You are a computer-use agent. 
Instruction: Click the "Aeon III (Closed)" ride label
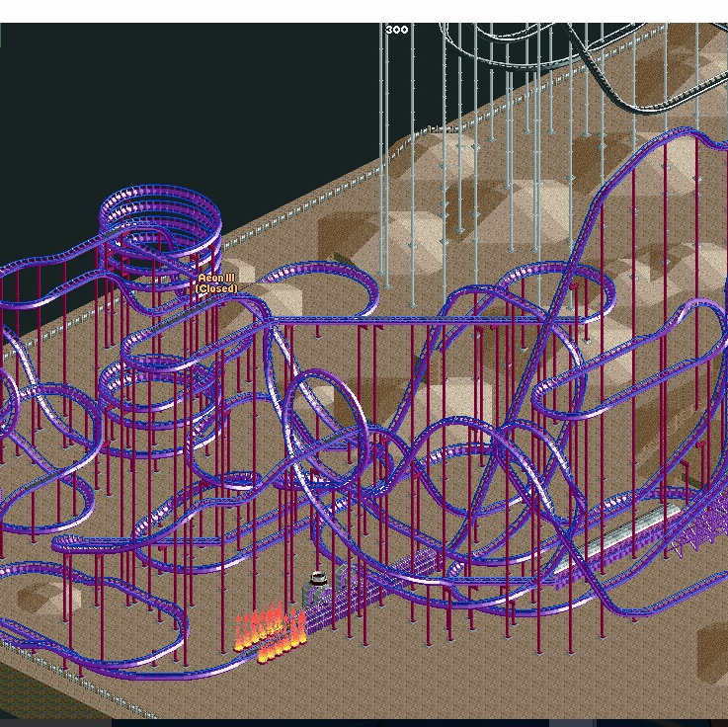click(216, 283)
